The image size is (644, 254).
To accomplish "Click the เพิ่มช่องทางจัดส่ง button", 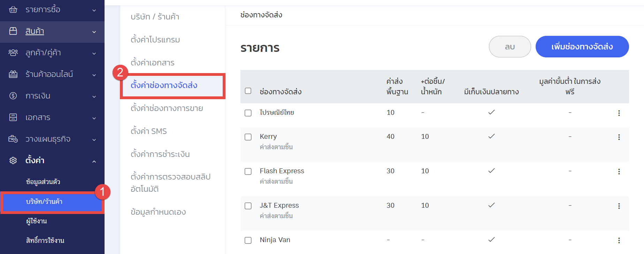I will pyautogui.click(x=582, y=47).
